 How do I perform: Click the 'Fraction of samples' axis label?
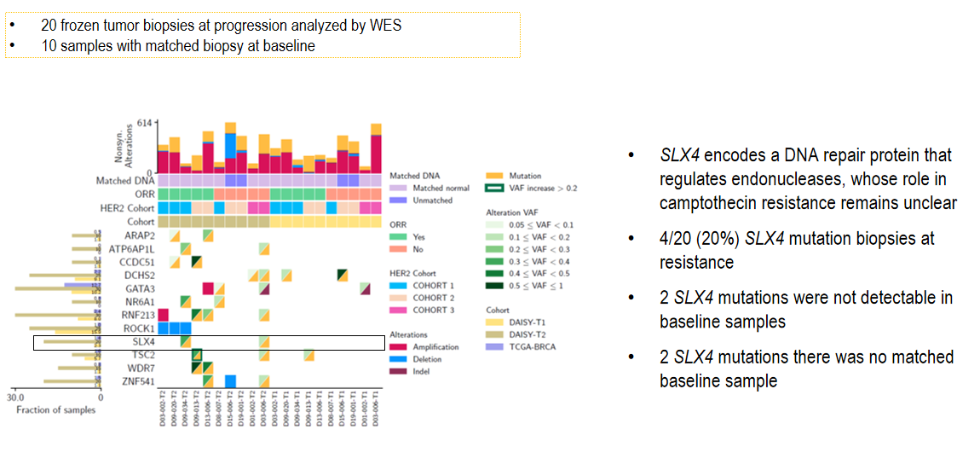[x=55, y=409]
